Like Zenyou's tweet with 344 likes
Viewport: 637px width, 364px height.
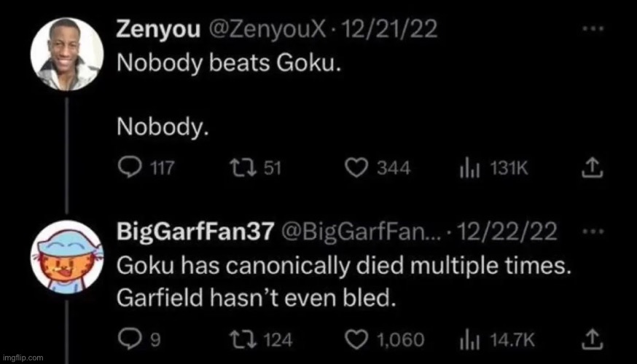click(x=356, y=168)
